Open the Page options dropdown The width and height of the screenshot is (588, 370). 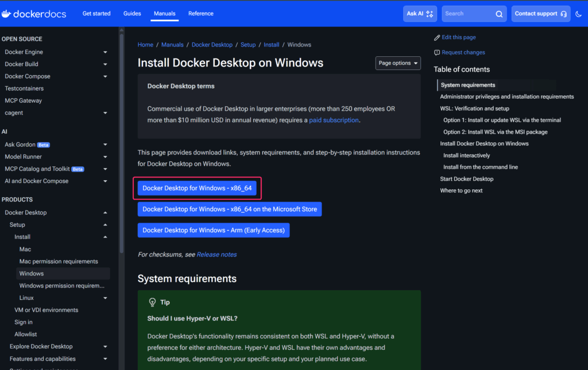(398, 63)
